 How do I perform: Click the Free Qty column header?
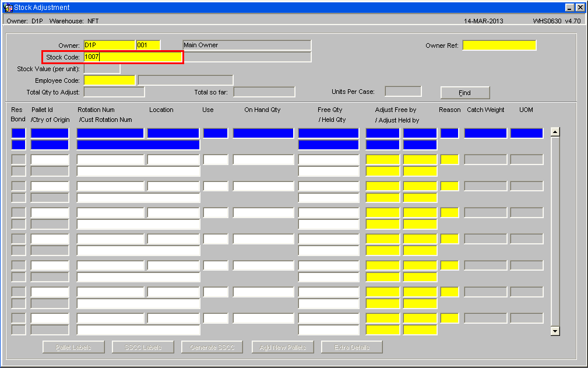pos(330,110)
